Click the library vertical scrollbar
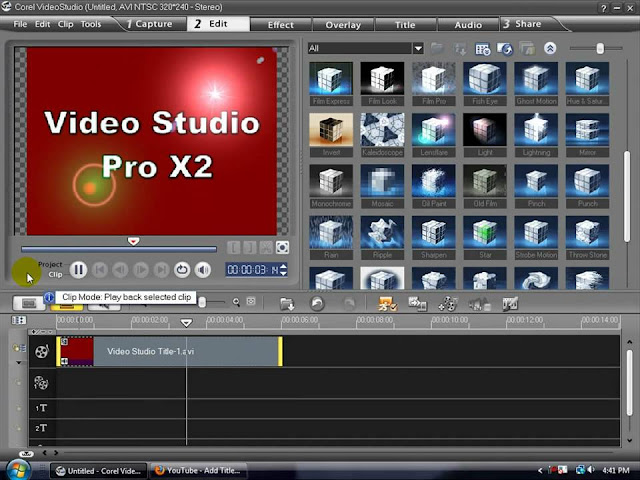Viewport: 640px width, 480px height. point(627,197)
